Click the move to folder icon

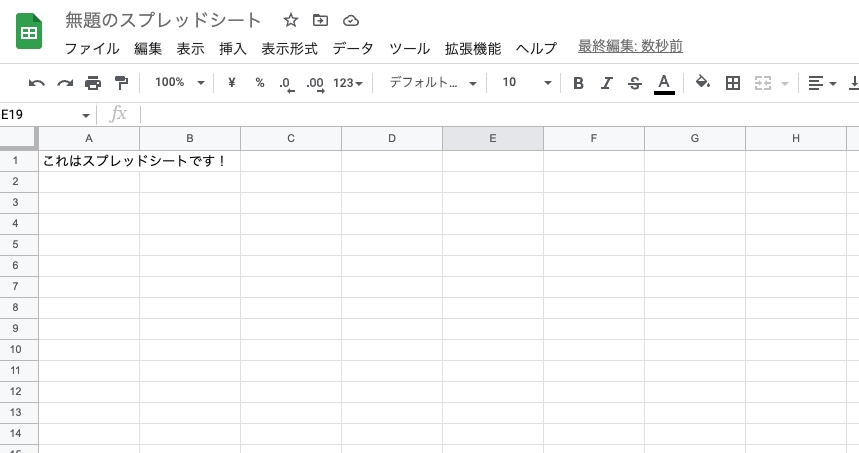pyautogui.click(x=320, y=21)
